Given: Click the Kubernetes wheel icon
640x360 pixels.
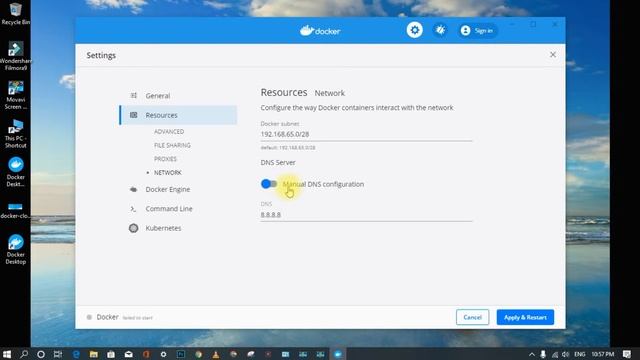Looking at the screenshot, I should pyautogui.click(x=133, y=228).
